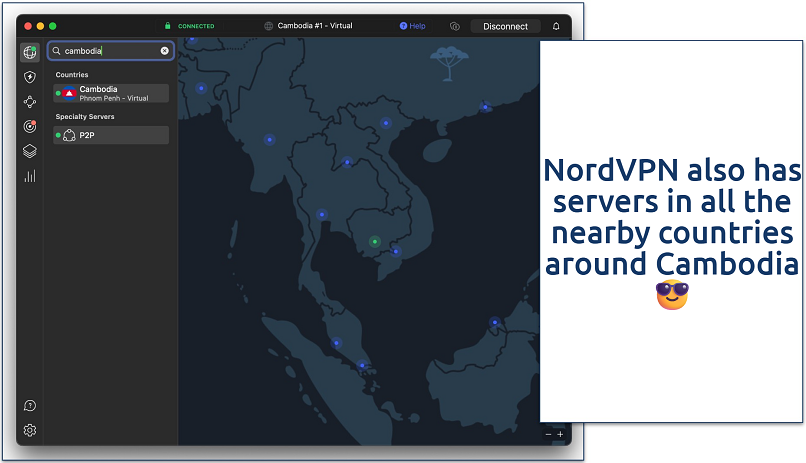Click the Bangkok Thailand server dot
Image resolution: width=806 pixels, height=463 pixels.
pos(322,214)
